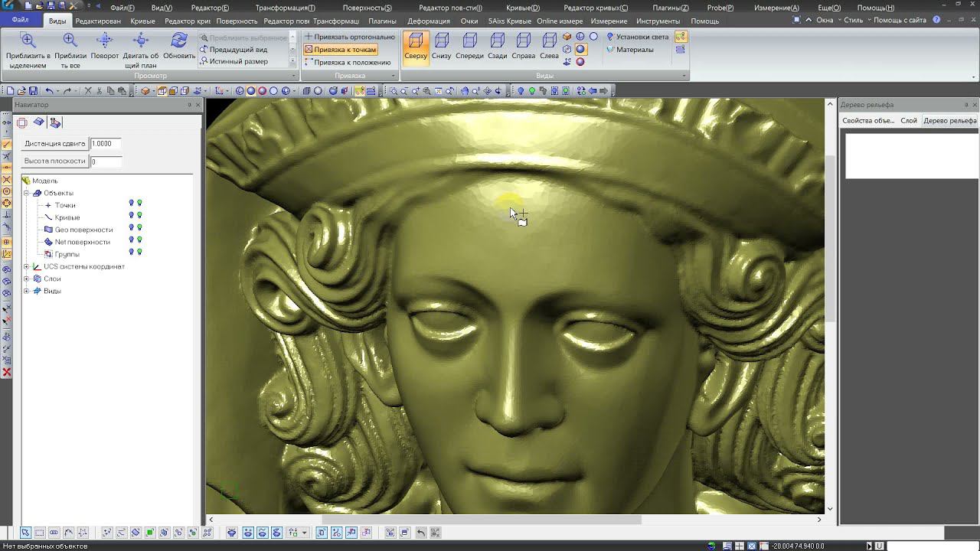
Task: Collapse the 'Объекты' tree node
Action: click(26, 193)
